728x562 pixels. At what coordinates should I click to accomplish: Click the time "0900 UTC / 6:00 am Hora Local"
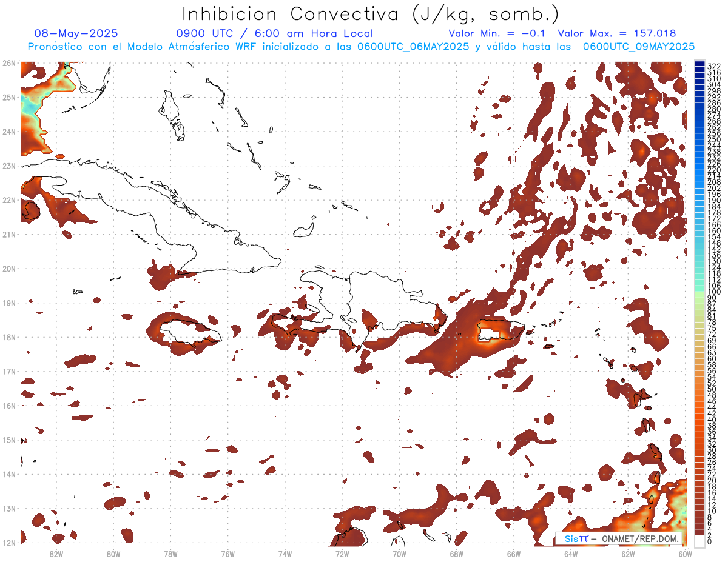tap(275, 34)
